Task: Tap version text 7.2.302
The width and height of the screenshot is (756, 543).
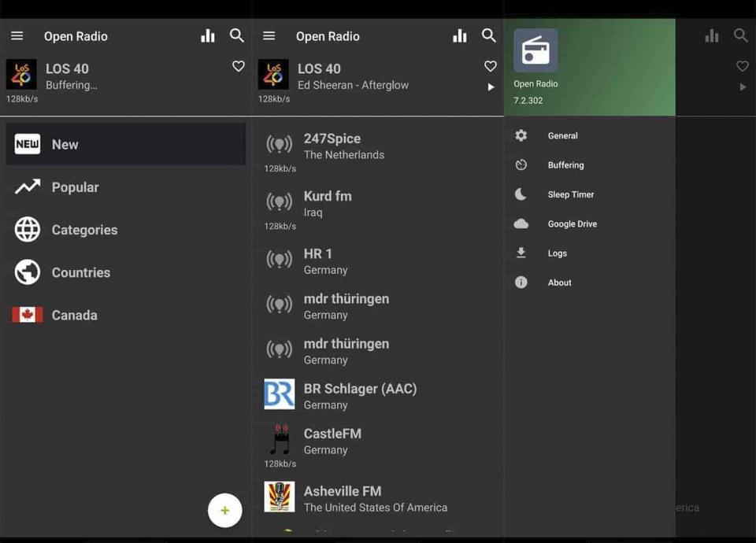Action: point(528,101)
